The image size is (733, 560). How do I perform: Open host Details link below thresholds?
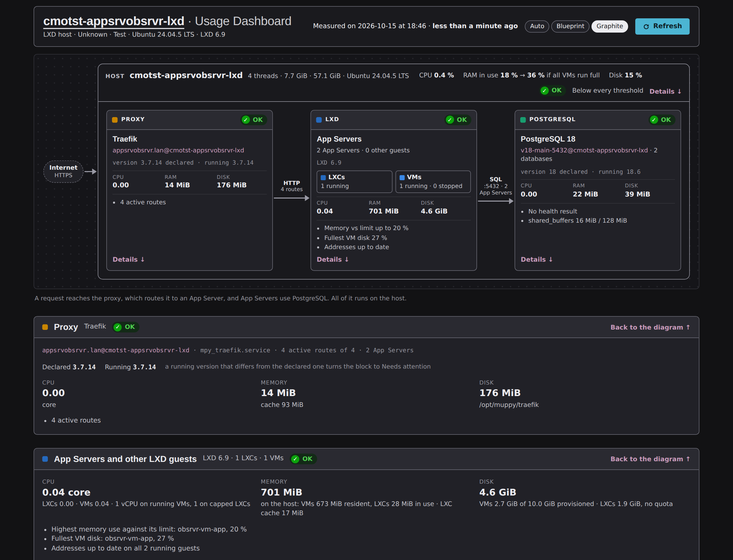(665, 91)
